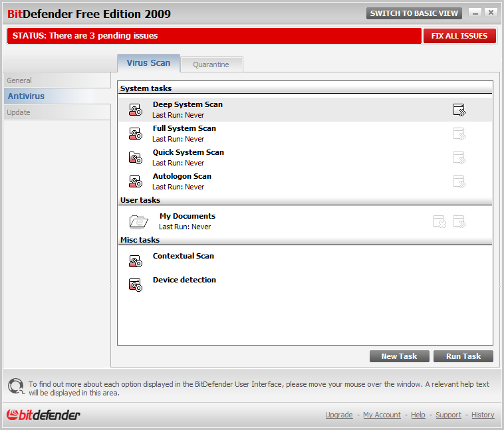504x430 pixels.
Task: Click the Deep System Scan task icon
Action: coord(136,110)
